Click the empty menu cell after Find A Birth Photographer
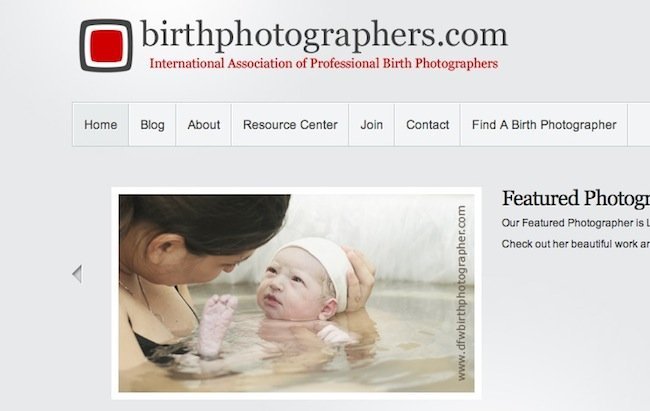This screenshot has height=411, width=650. click(x=639, y=125)
